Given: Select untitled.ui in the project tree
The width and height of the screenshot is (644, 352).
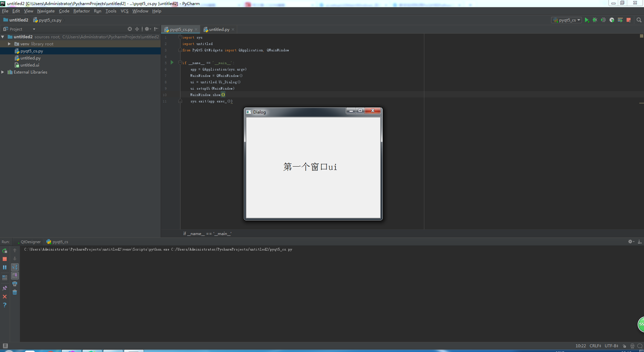Looking at the screenshot, I should pyautogui.click(x=30, y=65).
